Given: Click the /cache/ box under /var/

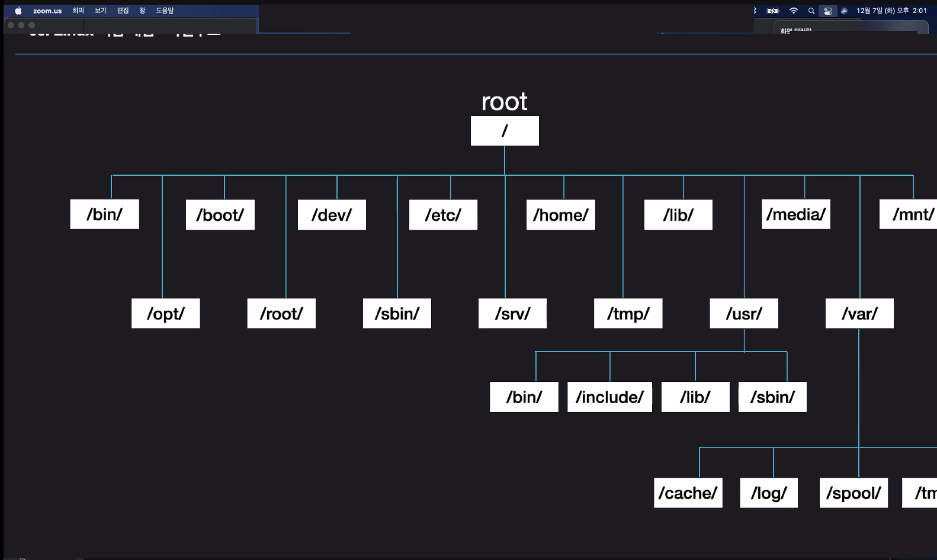Looking at the screenshot, I should click(688, 493).
